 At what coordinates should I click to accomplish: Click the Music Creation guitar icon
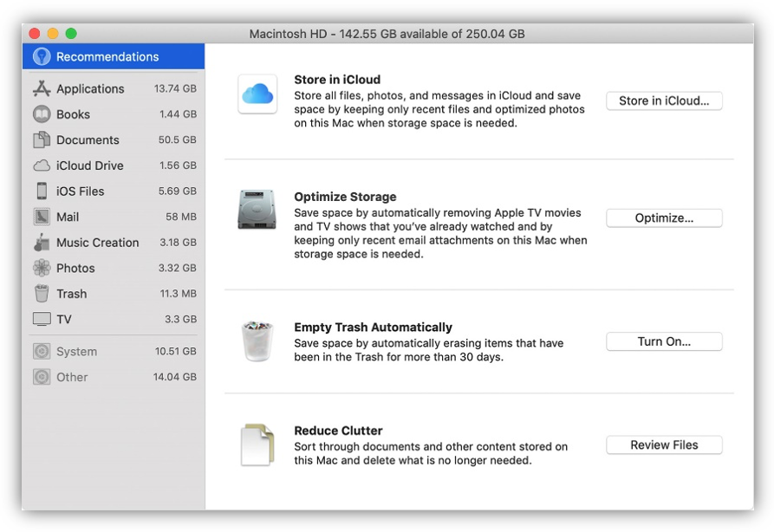(42, 243)
